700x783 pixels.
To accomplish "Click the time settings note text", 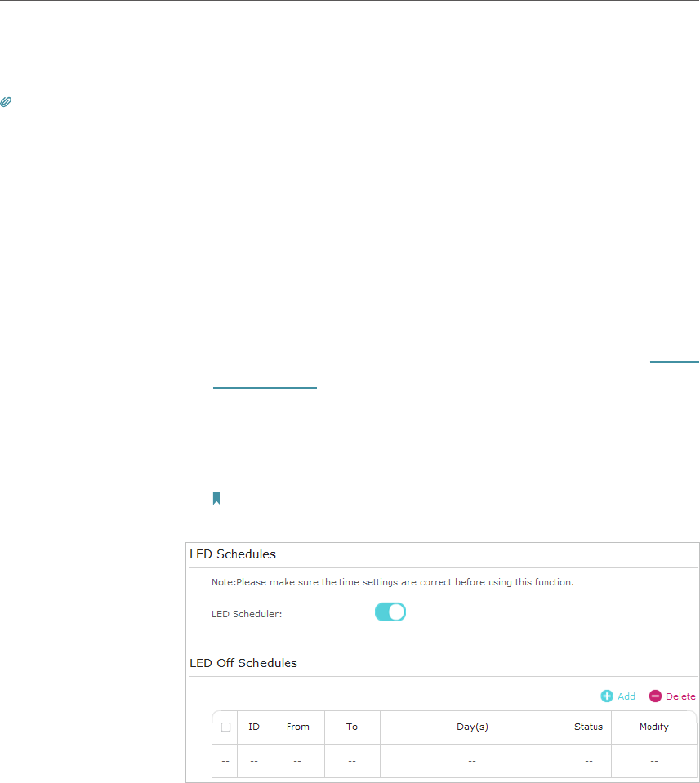I will [393, 582].
